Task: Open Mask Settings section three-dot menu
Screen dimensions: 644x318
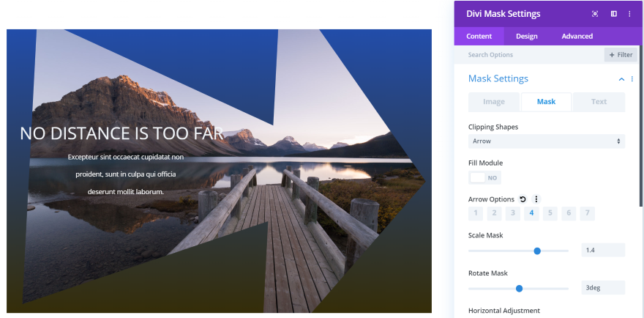Action: [x=632, y=79]
